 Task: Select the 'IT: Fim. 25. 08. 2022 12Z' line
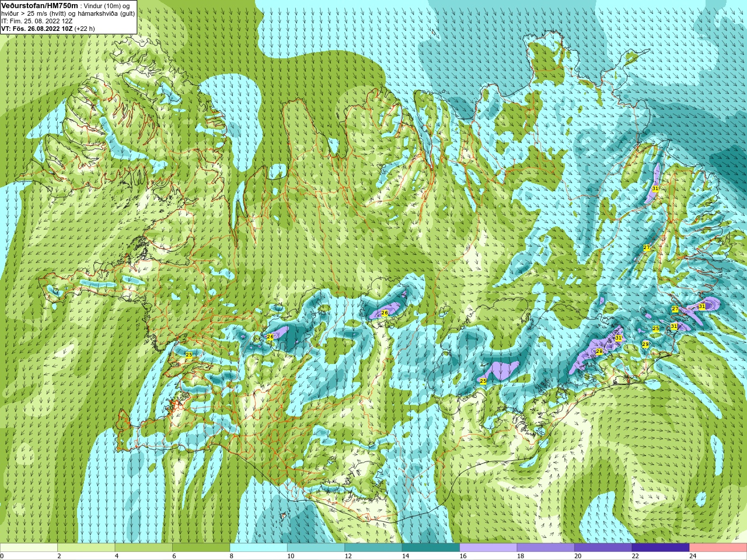(x=37, y=21)
